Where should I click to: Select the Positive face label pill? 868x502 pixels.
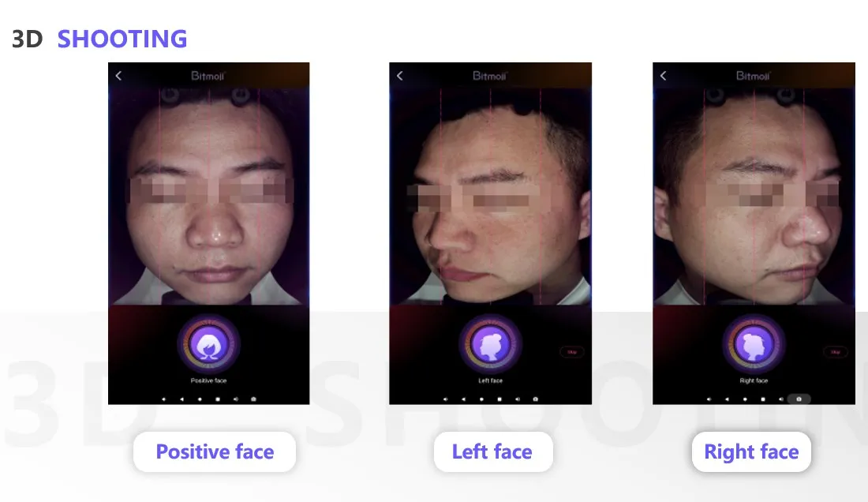tap(215, 451)
